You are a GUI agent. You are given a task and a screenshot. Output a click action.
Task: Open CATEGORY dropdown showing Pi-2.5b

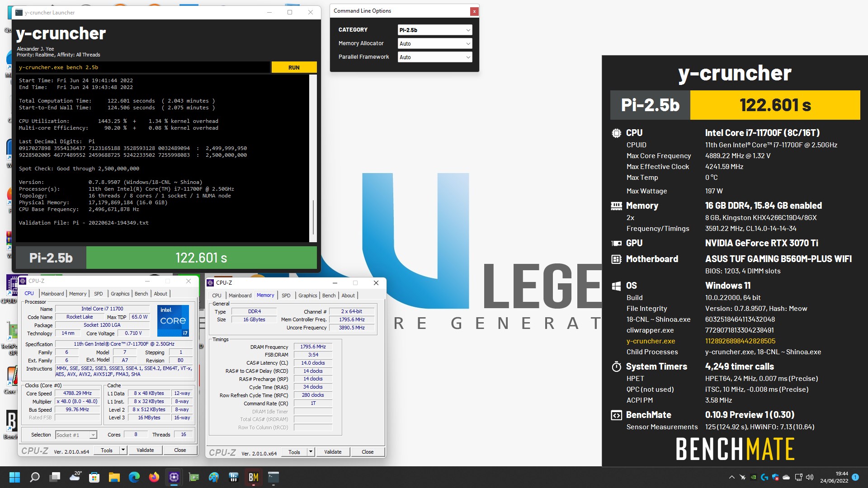(x=435, y=30)
